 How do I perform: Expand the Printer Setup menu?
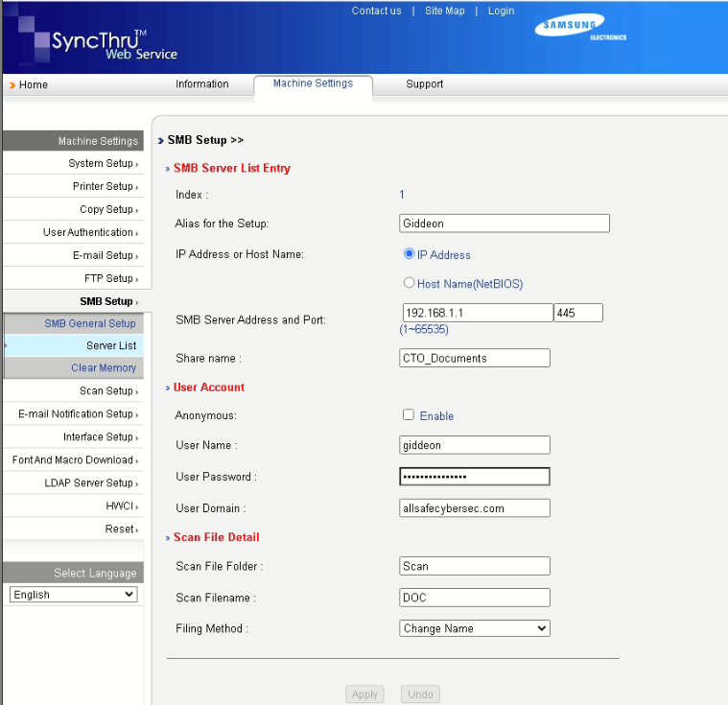pos(106,186)
